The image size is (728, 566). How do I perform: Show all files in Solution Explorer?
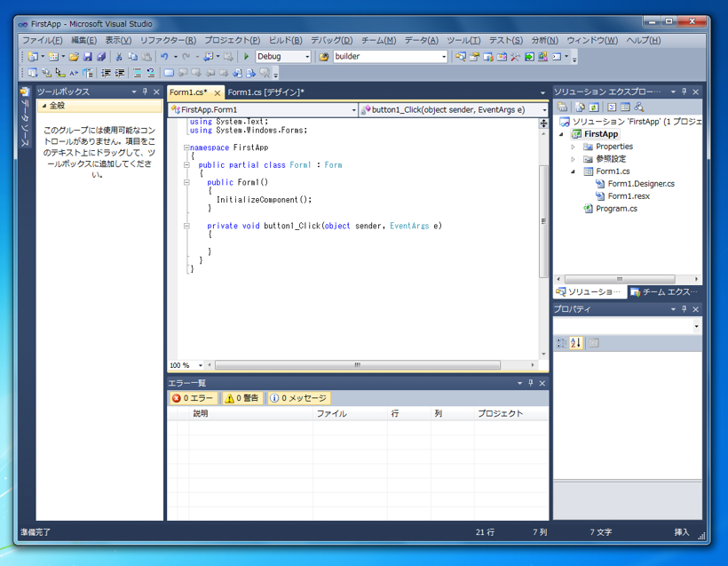coord(580,107)
